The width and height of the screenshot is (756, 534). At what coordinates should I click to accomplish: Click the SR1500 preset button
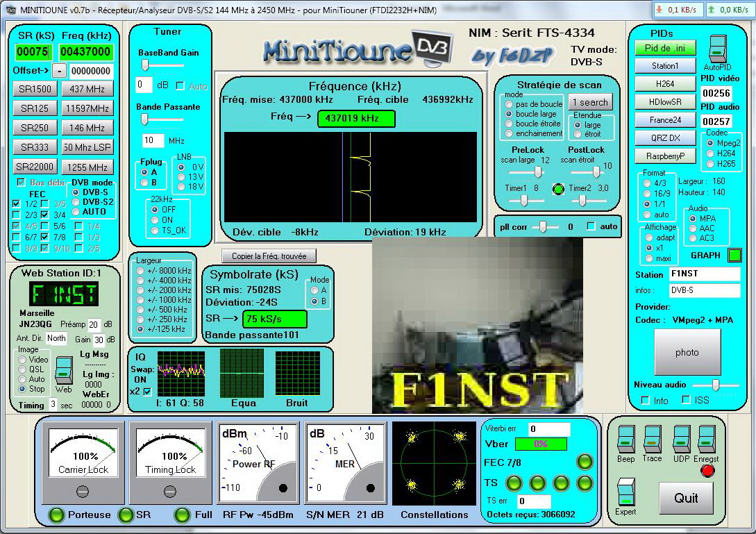(x=35, y=89)
